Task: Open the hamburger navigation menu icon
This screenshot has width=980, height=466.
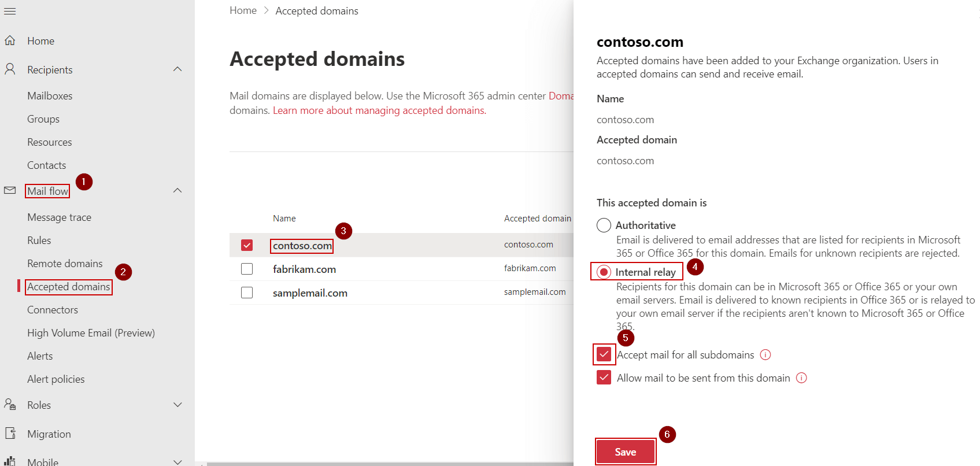Action: click(x=10, y=11)
